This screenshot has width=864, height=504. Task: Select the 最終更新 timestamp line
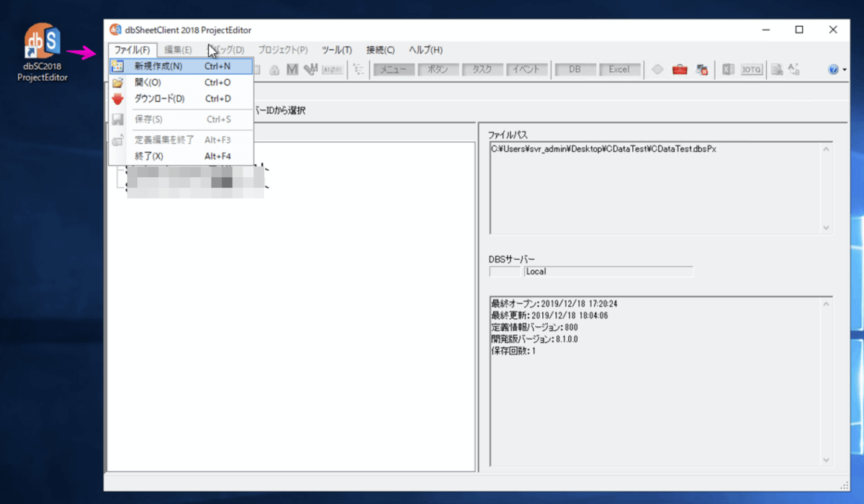coord(549,315)
